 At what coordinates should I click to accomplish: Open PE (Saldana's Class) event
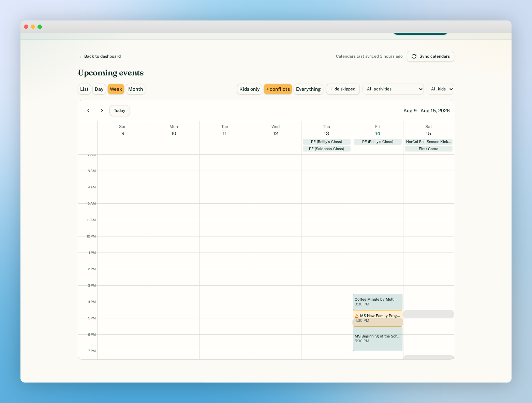327,149
